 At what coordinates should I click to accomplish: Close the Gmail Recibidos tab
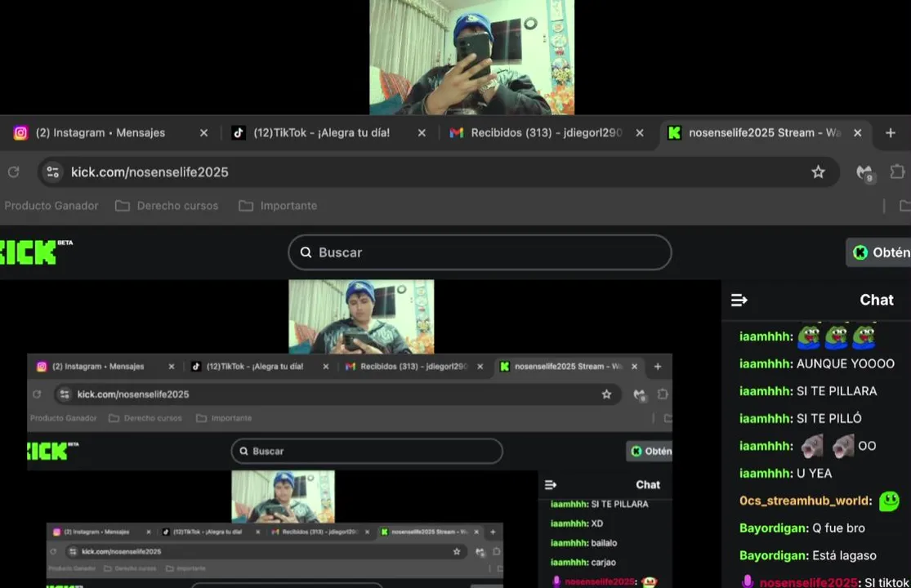click(x=640, y=133)
